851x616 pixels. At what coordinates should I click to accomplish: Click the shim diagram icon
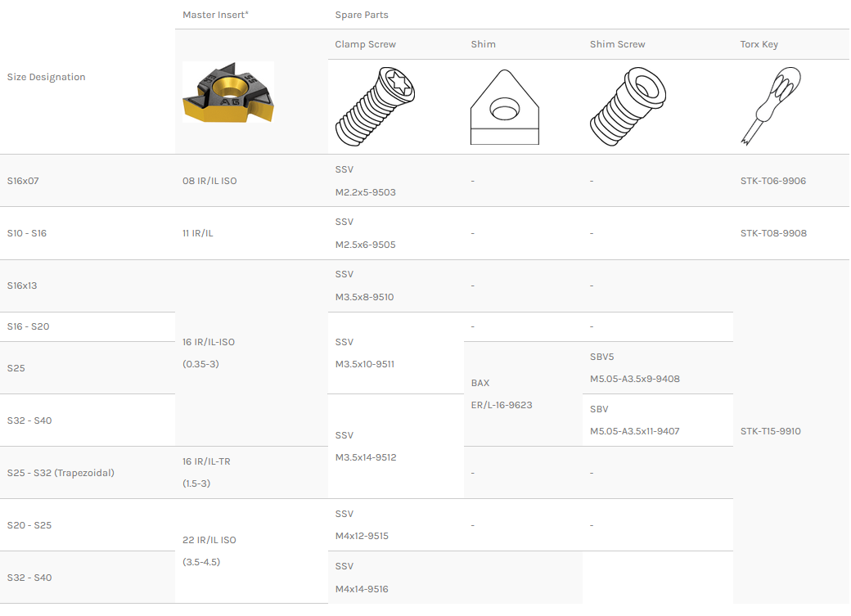504,107
